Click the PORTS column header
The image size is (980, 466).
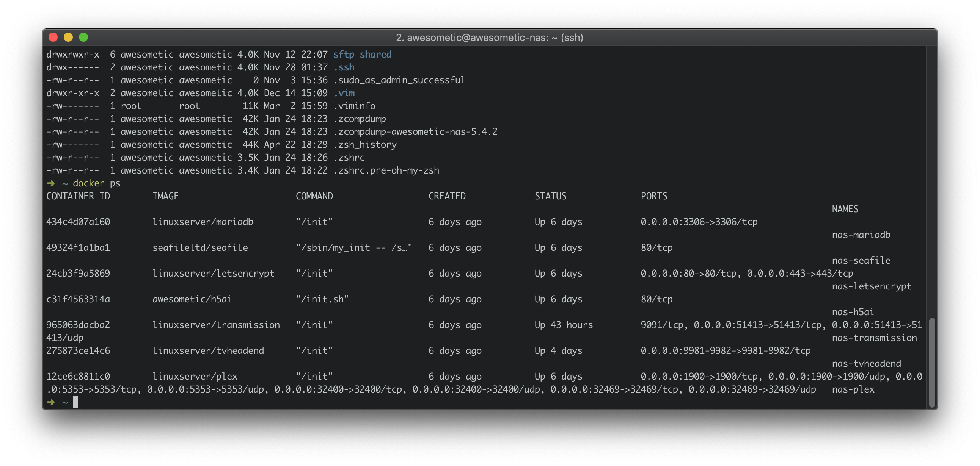coord(653,196)
